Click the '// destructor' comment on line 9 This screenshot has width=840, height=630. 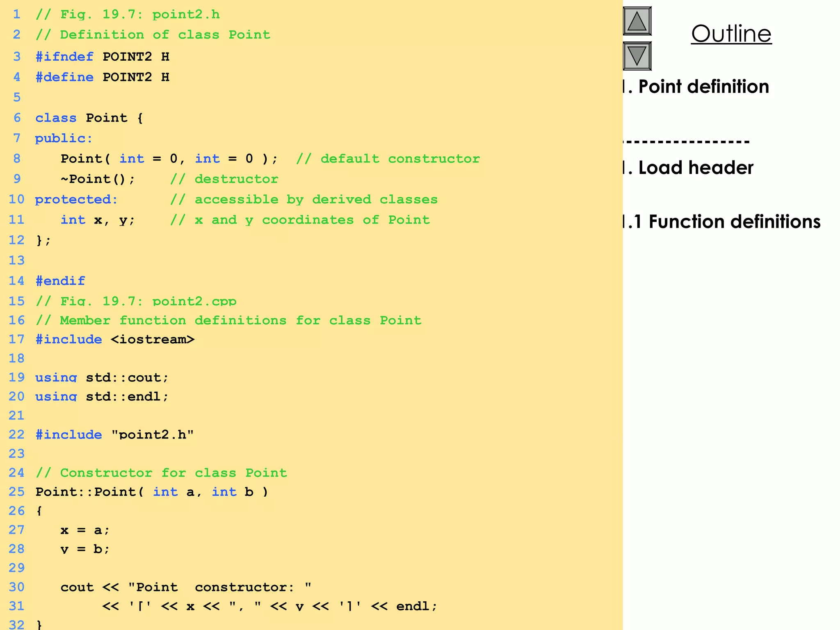[224, 179]
